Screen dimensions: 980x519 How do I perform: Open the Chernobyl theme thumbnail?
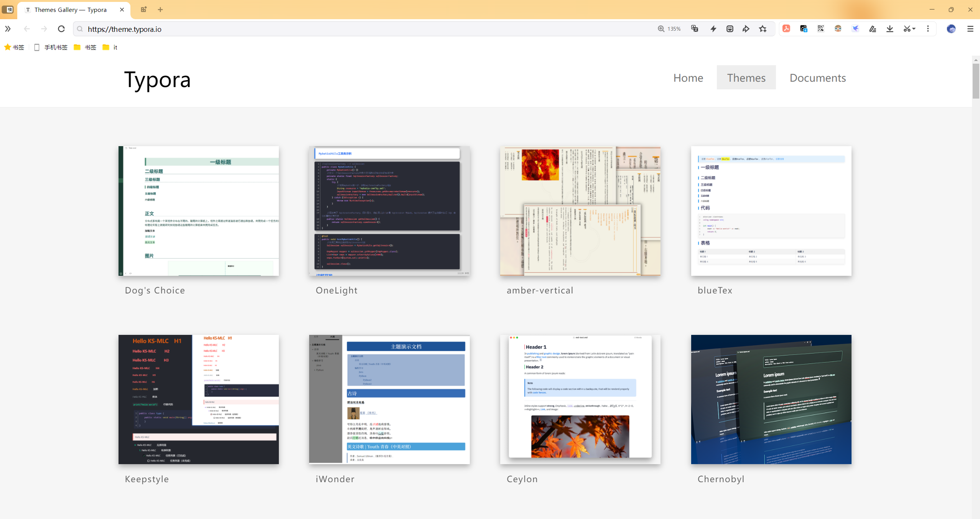pyautogui.click(x=771, y=399)
